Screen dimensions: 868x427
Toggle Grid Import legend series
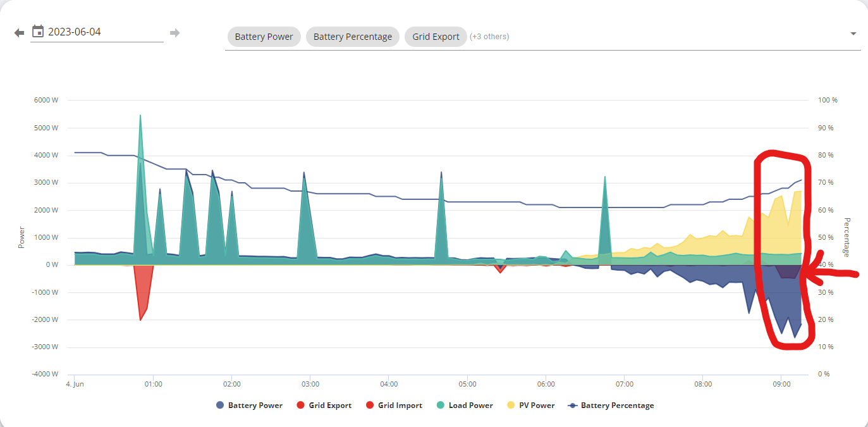pyautogui.click(x=394, y=405)
